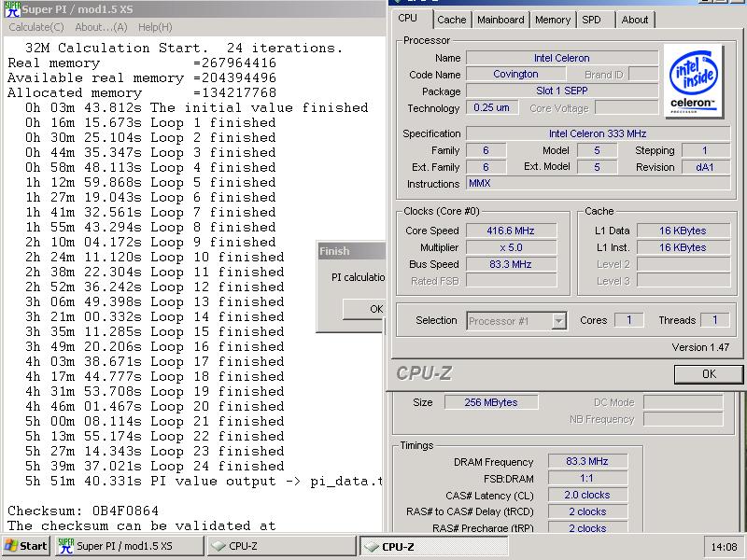Click the Name field showing Intel Celeron
747x560 pixels.
562,58
